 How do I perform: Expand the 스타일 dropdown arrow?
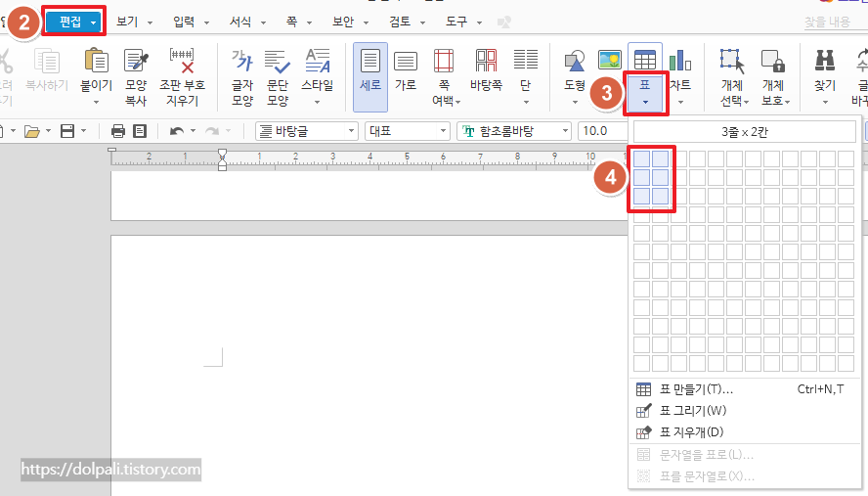coord(318,102)
